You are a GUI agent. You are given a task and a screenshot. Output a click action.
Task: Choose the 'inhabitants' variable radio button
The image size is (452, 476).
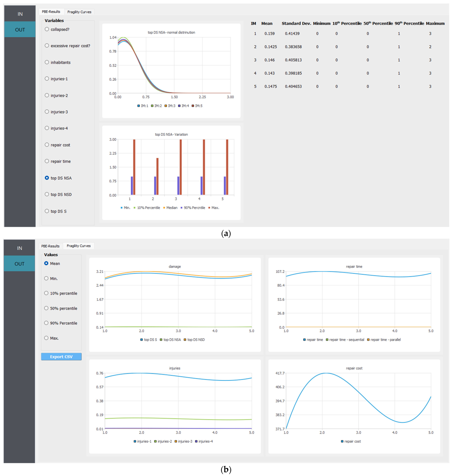pos(47,62)
